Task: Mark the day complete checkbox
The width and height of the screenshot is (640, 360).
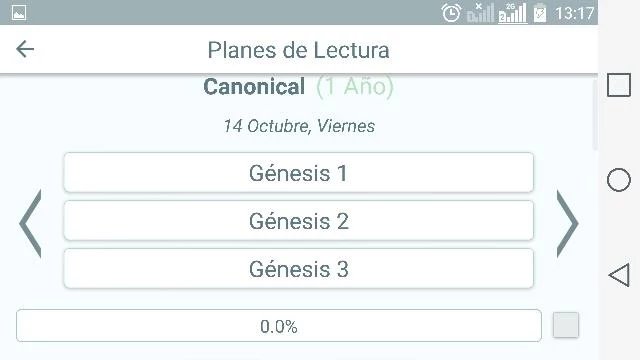Action: (566, 325)
